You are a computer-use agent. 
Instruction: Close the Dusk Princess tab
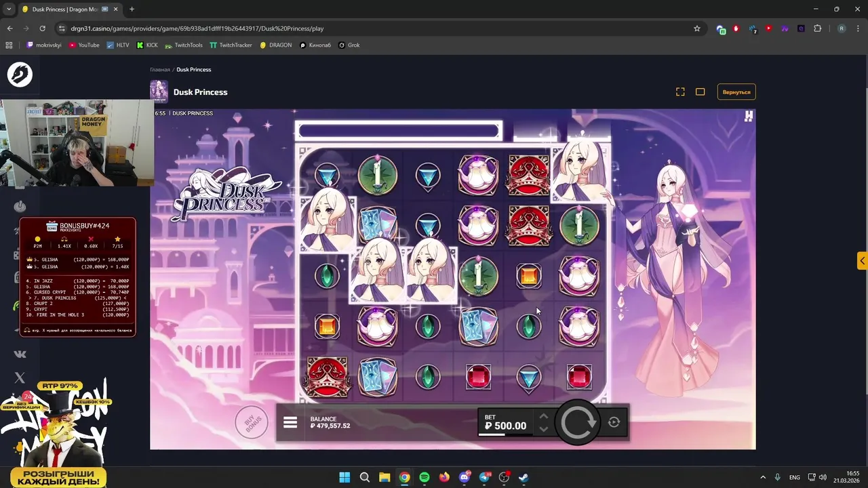(115, 9)
